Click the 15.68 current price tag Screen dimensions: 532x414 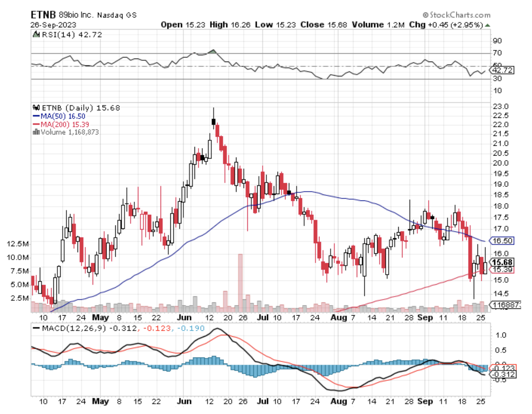(502, 262)
